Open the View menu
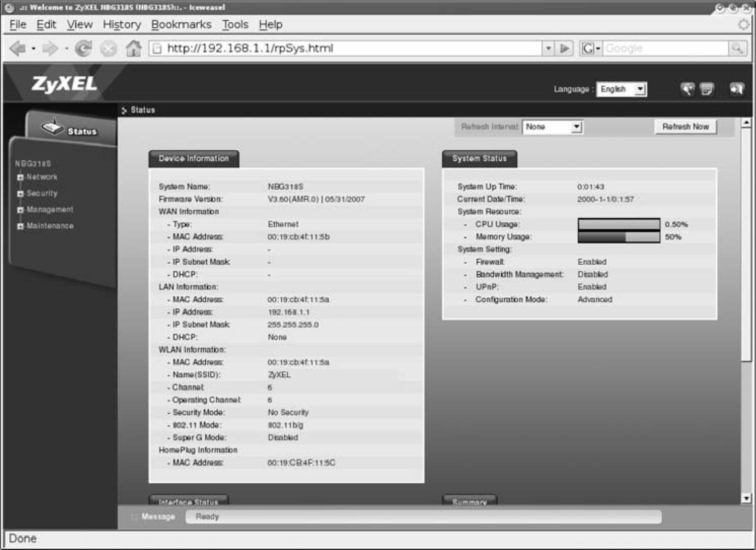The image size is (756, 550). 79,25
